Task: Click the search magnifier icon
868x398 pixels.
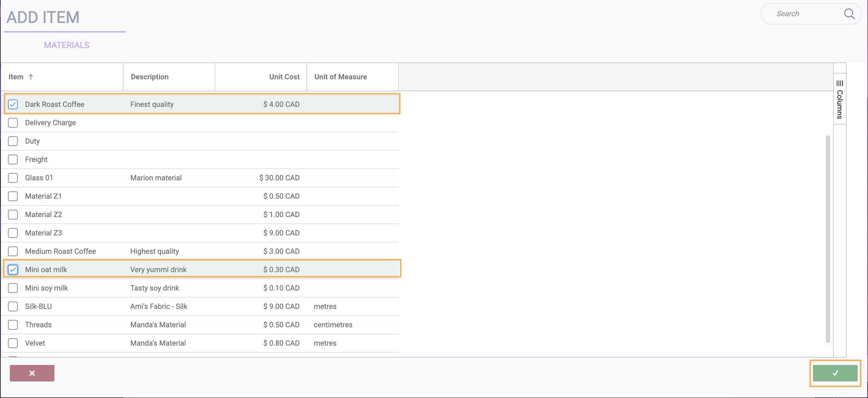Action: pyautogui.click(x=849, y=14)
